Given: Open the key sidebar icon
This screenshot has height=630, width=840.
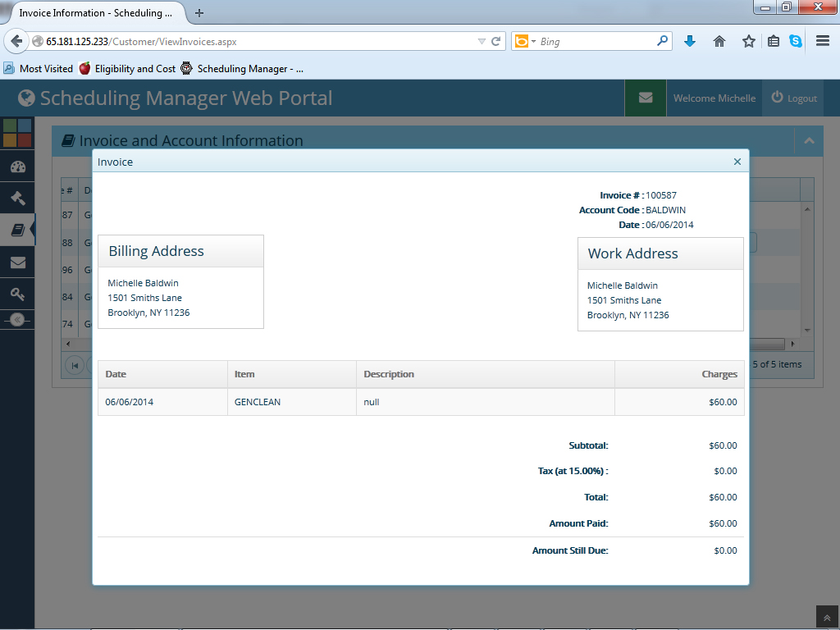Looking at the screenshot, I should click(18, 294).
